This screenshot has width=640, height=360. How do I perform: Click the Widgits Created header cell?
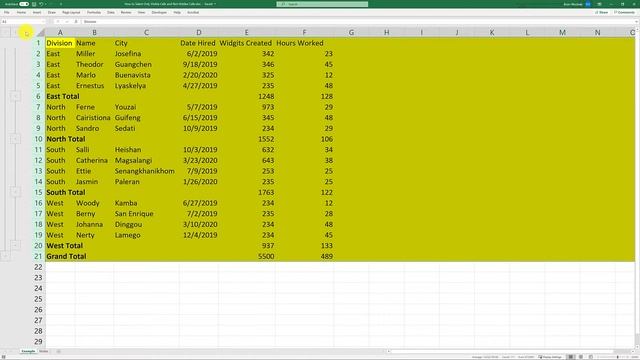[x=247, y=43]
